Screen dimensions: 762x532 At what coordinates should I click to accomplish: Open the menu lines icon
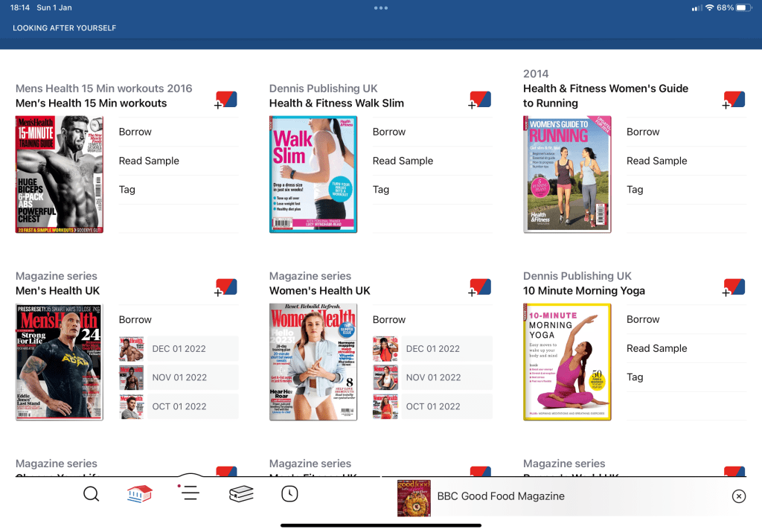190,493
